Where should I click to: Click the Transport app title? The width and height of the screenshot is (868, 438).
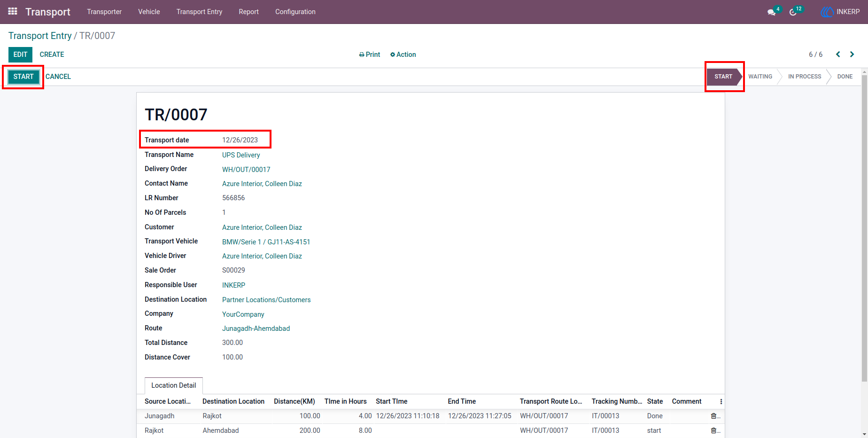(x=48, y=12)
